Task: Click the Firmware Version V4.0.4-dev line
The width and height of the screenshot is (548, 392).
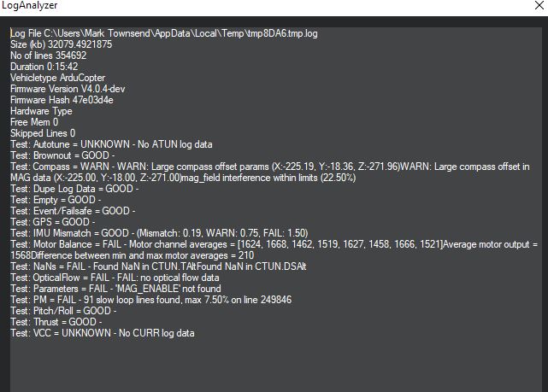Action: [68, 89]
